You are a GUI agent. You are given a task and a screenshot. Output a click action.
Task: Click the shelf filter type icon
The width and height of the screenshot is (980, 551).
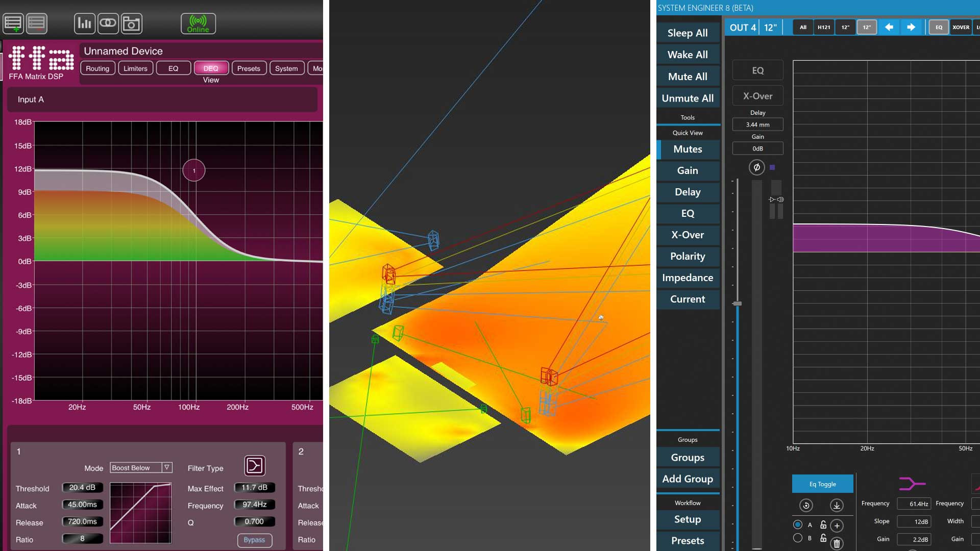255,465
